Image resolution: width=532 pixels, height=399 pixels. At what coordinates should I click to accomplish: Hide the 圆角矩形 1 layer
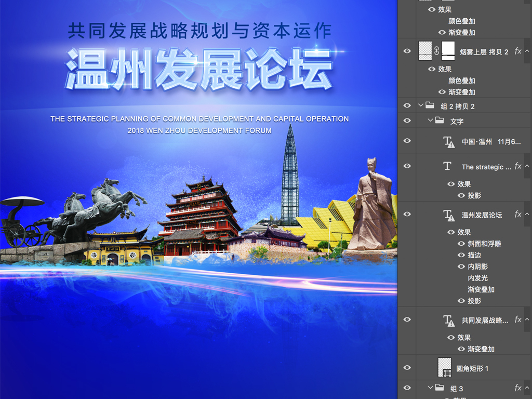407,368
